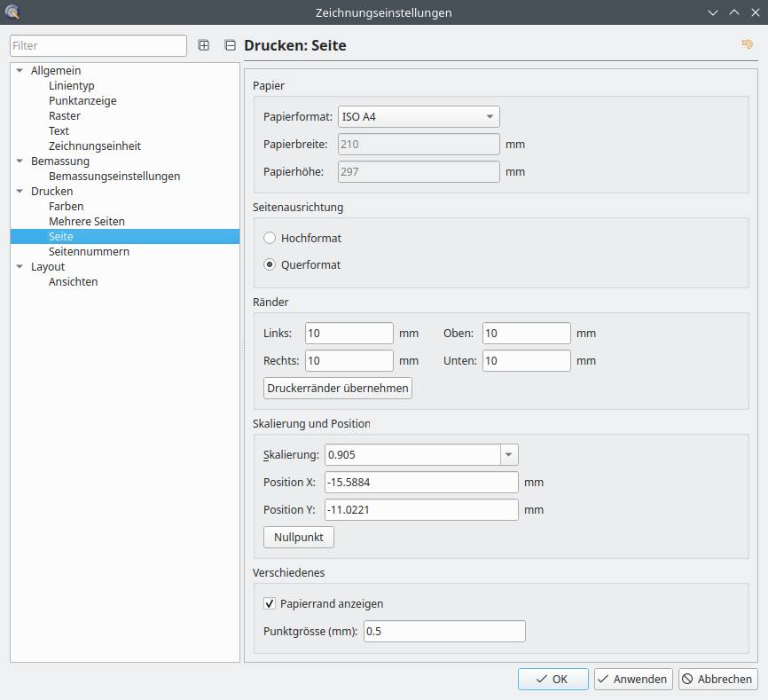Viewport: 768px width, 700px height.
Task: Click the Allgemein category label
Action: tap(56, 71)
